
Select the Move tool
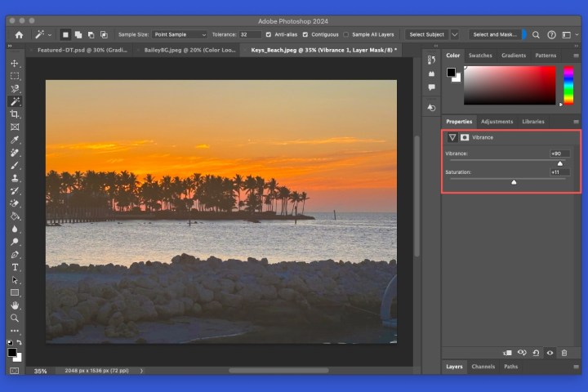[15, 64]
